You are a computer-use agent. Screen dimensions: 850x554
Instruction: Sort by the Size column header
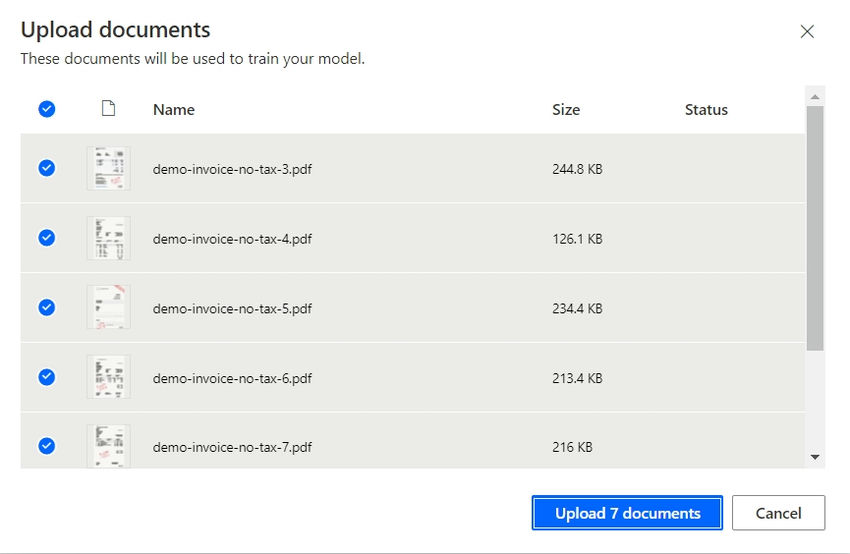pos(566,110)
